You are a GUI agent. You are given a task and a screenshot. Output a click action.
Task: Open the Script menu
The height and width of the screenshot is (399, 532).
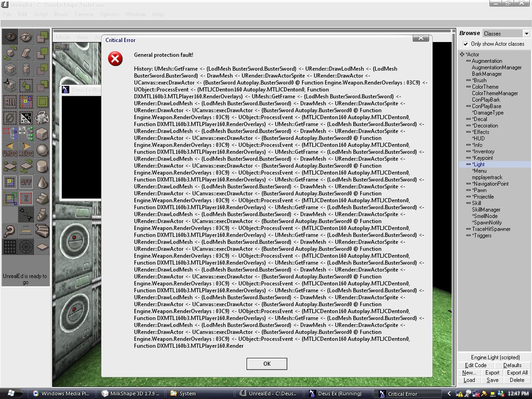[40, 14]
